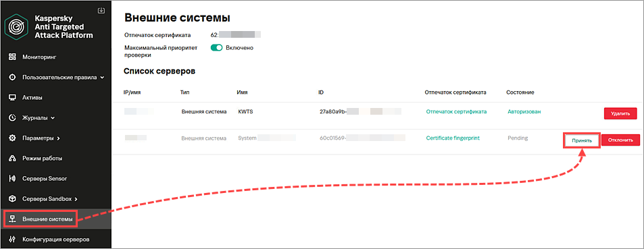Toggle the Максимальный приоритет проверки switch

click(x=216, y=48)
